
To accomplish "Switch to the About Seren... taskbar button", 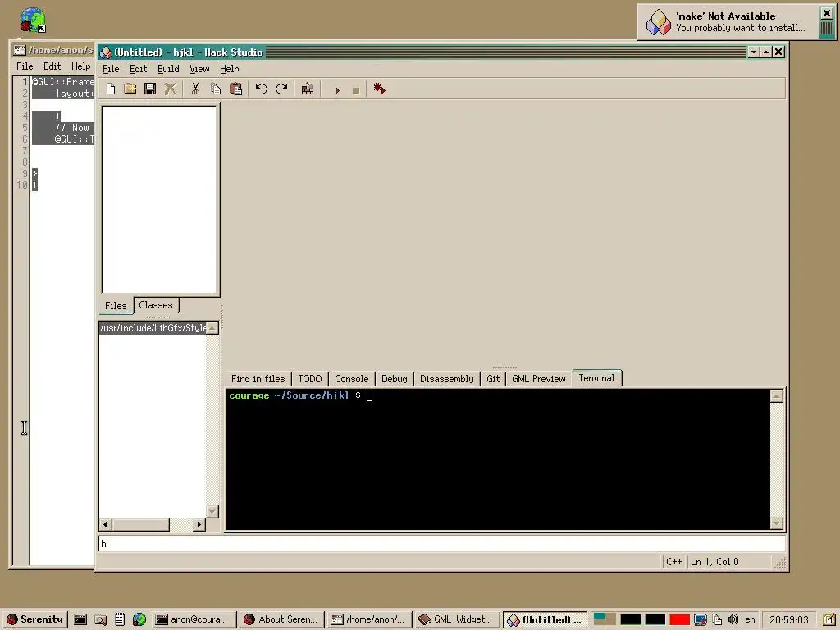I will point(282,619).
